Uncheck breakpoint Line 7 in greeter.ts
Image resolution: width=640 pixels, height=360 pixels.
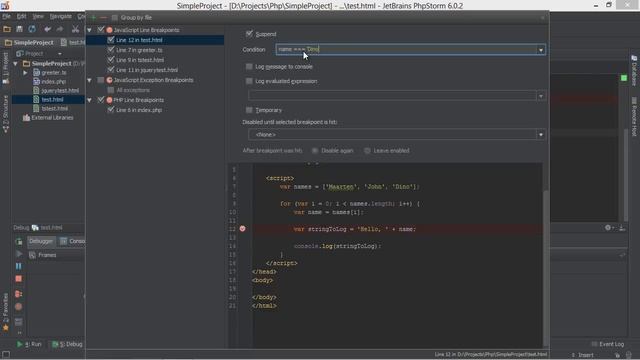[111, 50]
